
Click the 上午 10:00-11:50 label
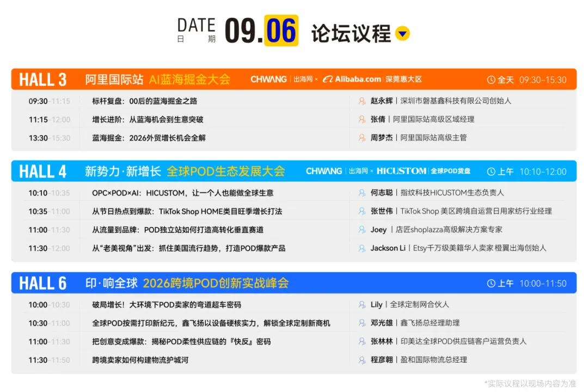pyautogui.click(x=527, y=283)
